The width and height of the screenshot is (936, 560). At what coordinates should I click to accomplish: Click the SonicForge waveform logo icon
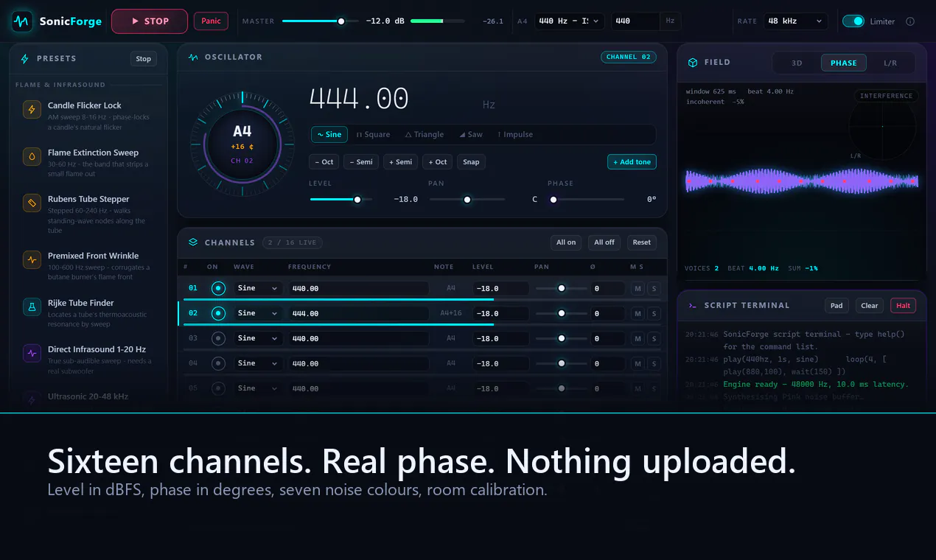click(x=22, y=21)
